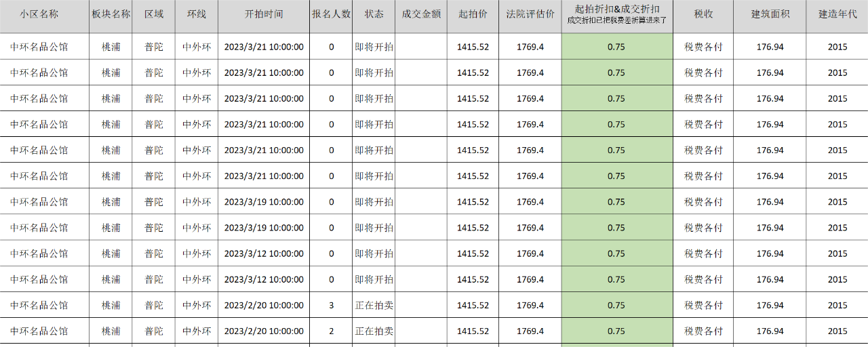The height and width of the screenshot is (347, 868).
Task: Click the 起拍折扣&成交折扣 header cell
Action: point(616,9)
